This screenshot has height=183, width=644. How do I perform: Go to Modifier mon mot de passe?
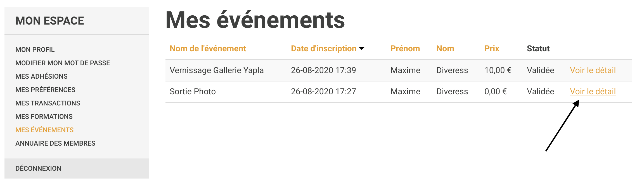click(x=63, y=63)
